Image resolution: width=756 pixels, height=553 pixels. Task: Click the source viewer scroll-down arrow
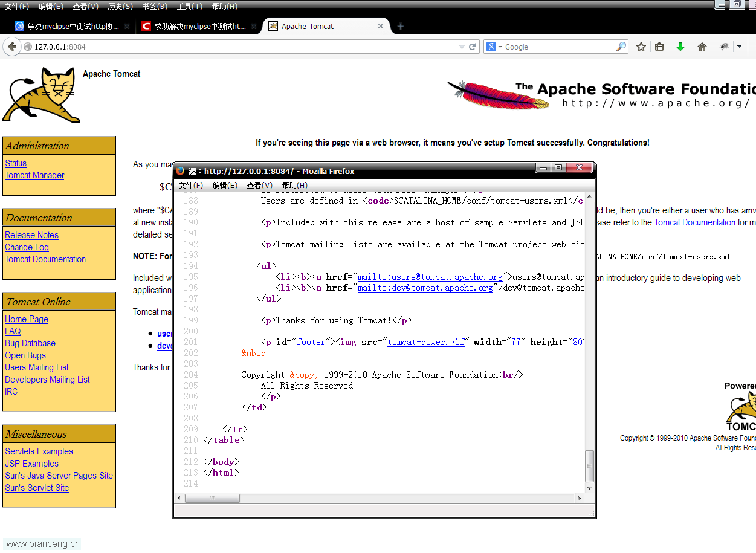590,488
